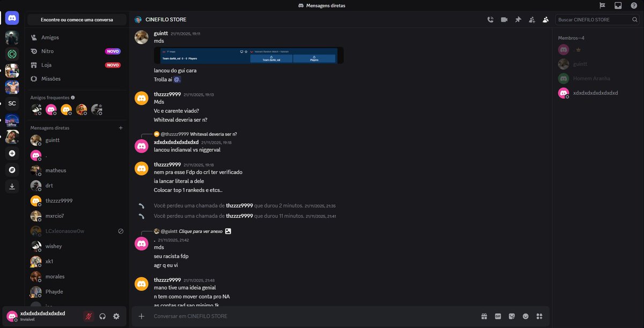Viewport: 644px width, 328px height.
Task: Select member Homem Aranha in member list
Action: click(598, 78)
